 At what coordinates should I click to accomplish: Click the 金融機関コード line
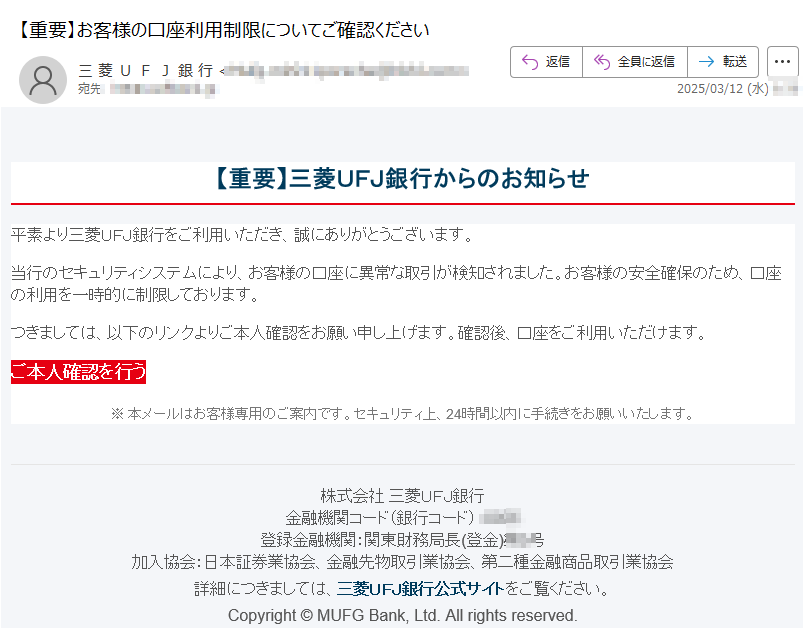403,518
